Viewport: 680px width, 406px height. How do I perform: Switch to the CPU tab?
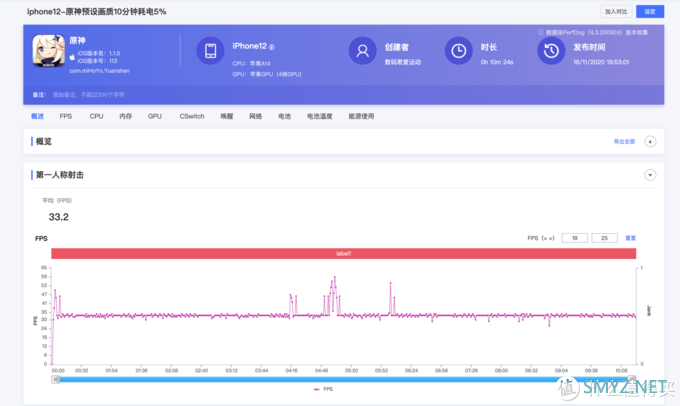click(x=96, y=116)
